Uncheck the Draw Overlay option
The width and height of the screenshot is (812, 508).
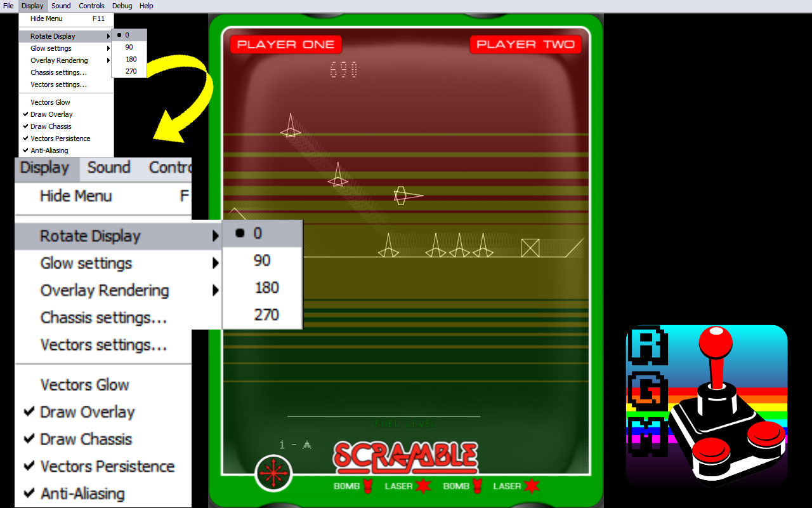pos(66,114)
